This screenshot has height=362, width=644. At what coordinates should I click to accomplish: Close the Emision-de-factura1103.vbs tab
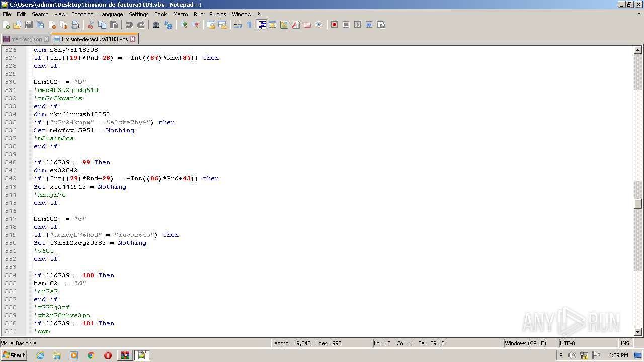tap(133, 39)
